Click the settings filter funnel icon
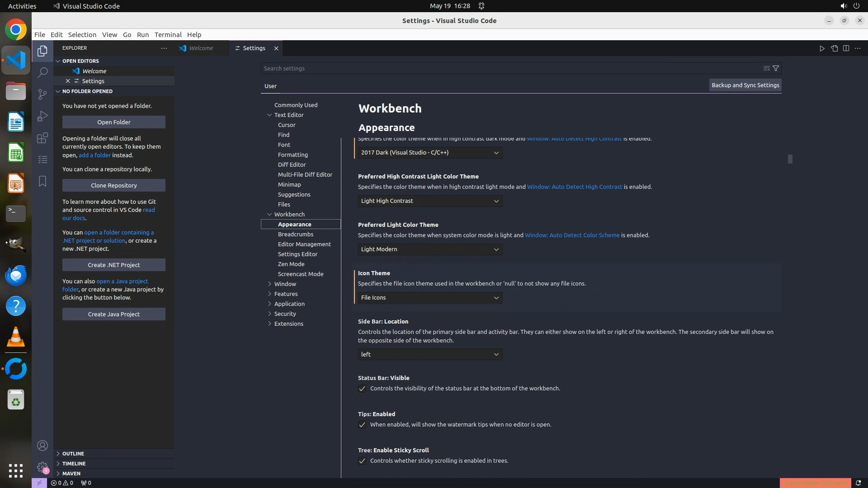The width and height of the screenshot is (868, 488). coord(776,68)
